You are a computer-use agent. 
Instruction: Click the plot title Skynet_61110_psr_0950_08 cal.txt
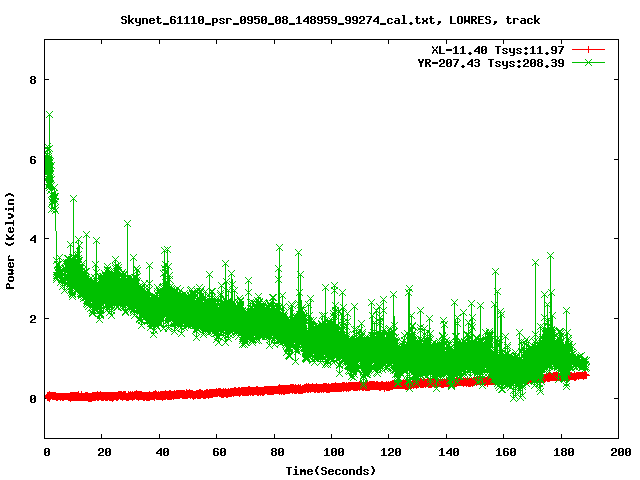[330, 20]
